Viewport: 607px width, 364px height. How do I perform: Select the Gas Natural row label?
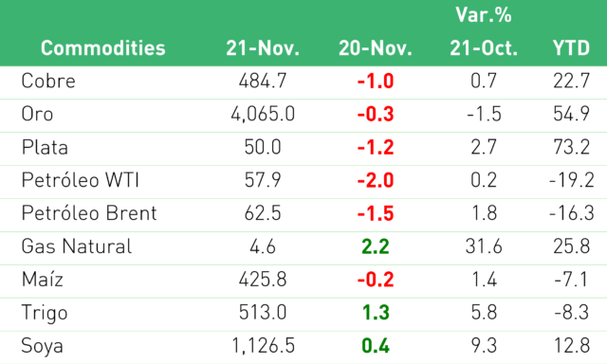pyautogui.click(x=77, y=246)
